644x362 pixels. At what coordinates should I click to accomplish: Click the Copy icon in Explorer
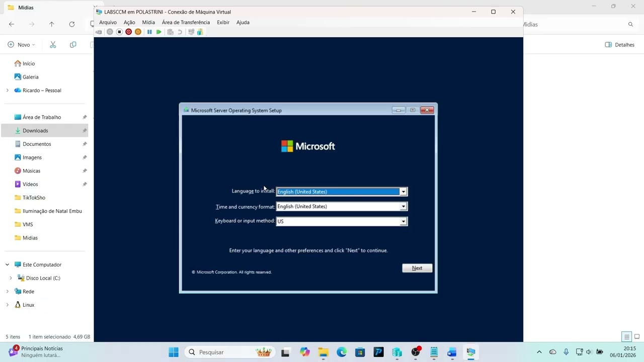pos(73,45)
